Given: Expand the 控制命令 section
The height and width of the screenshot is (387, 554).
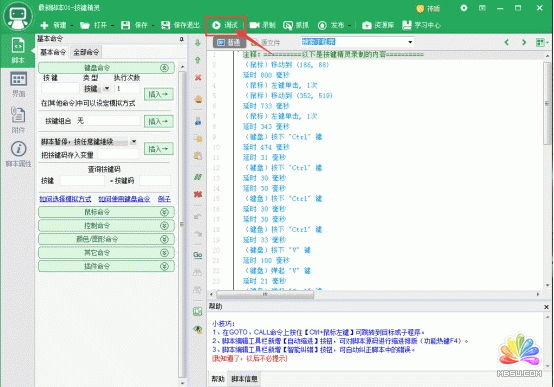Looking at the screenshot, I should pyautogui.click(x=106, y=225).
